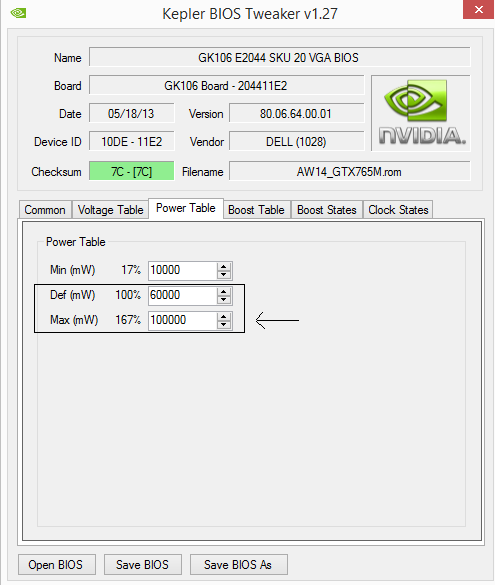Click the Def (mW) label
Image resolution: width=495 pixels, height=585 pixels.
73,295
